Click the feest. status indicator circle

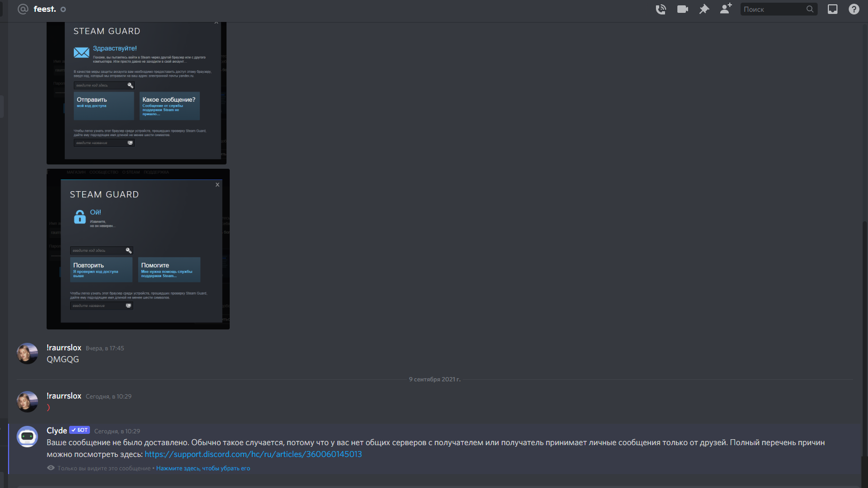[63, 9]
